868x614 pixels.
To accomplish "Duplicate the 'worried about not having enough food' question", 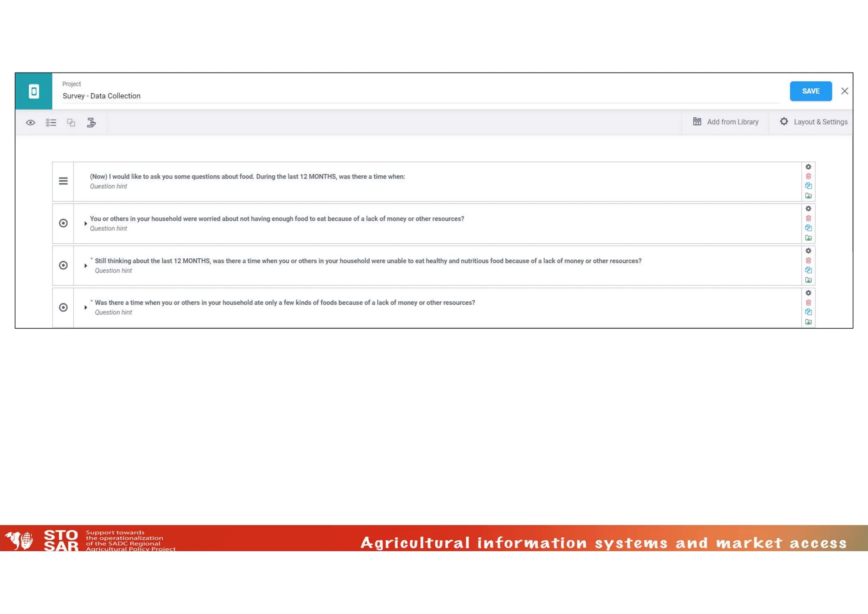I will tap(808, 228).
